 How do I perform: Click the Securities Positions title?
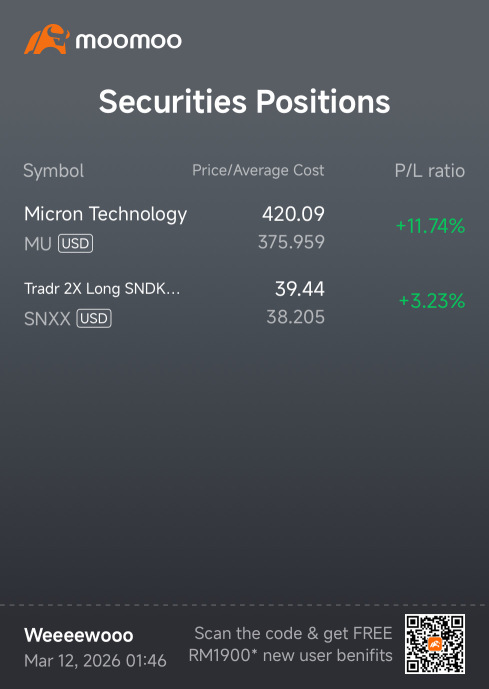[244, 102]
